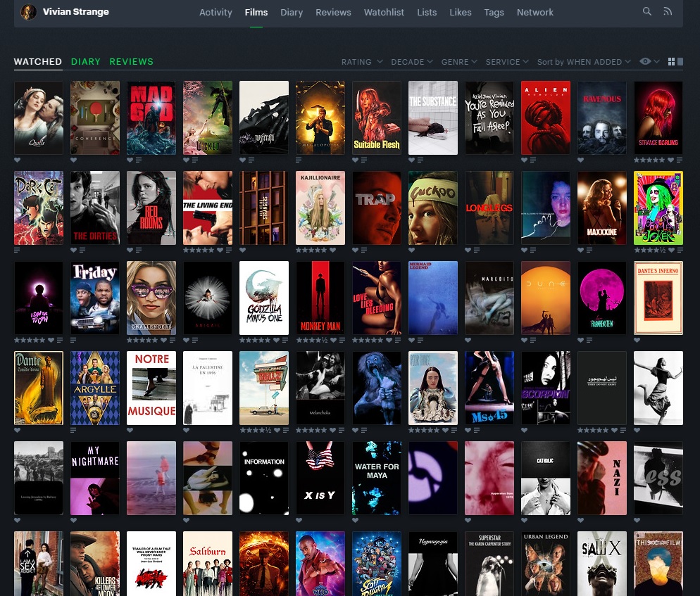Switch to the small grid poster view
The width and height of the screenshot is (700, 596).
671,61
